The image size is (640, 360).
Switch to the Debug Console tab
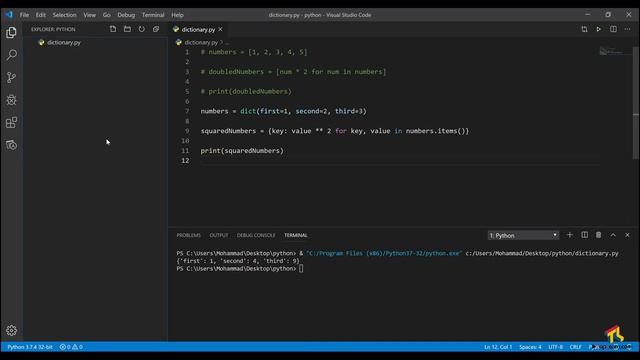point(256,235)
